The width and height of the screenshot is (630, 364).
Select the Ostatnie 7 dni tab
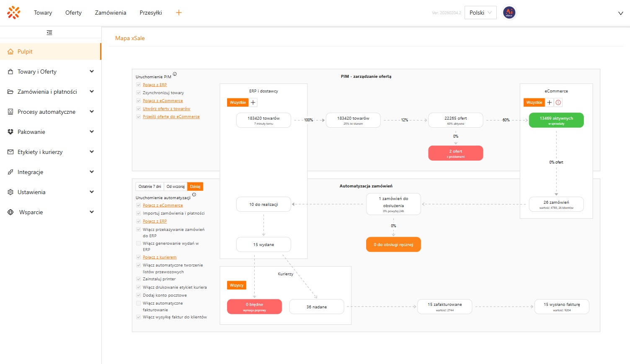coord(150,187)
